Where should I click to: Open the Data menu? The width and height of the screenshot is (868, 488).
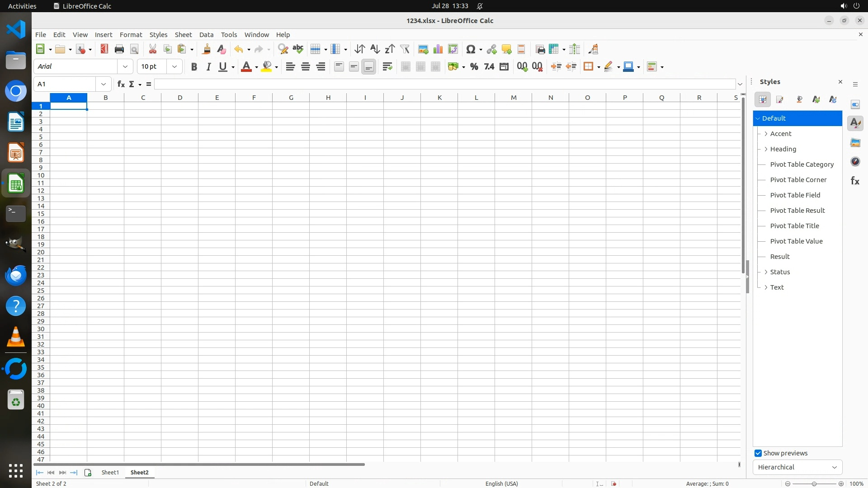206,35
